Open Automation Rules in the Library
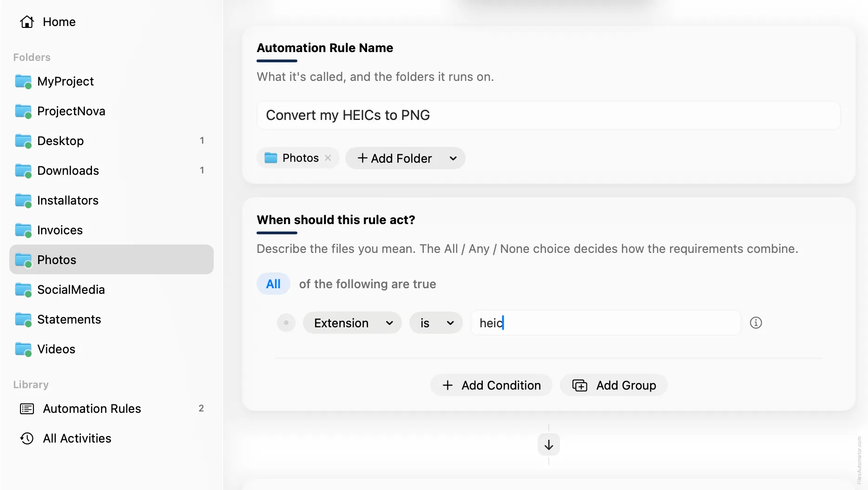Viewport: 868px width, 490px height. pyautogui.click(x=112, y=409)
